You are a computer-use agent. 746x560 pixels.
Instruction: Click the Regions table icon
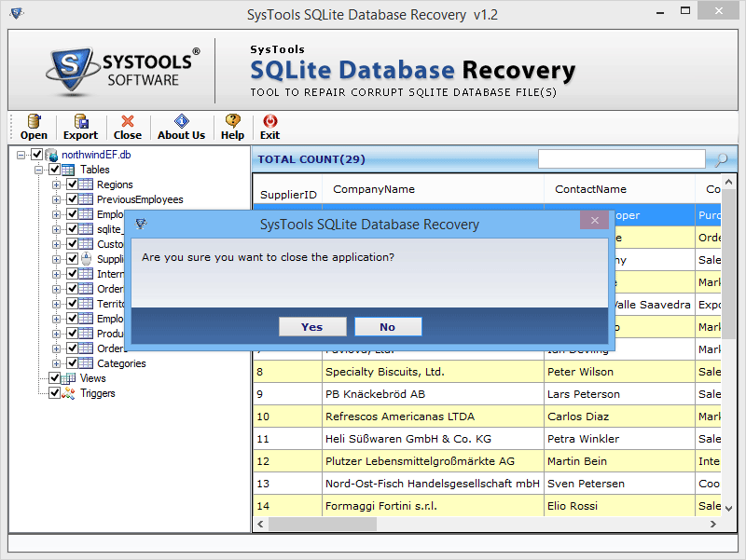pyautogui.click(x=86, y=184)
